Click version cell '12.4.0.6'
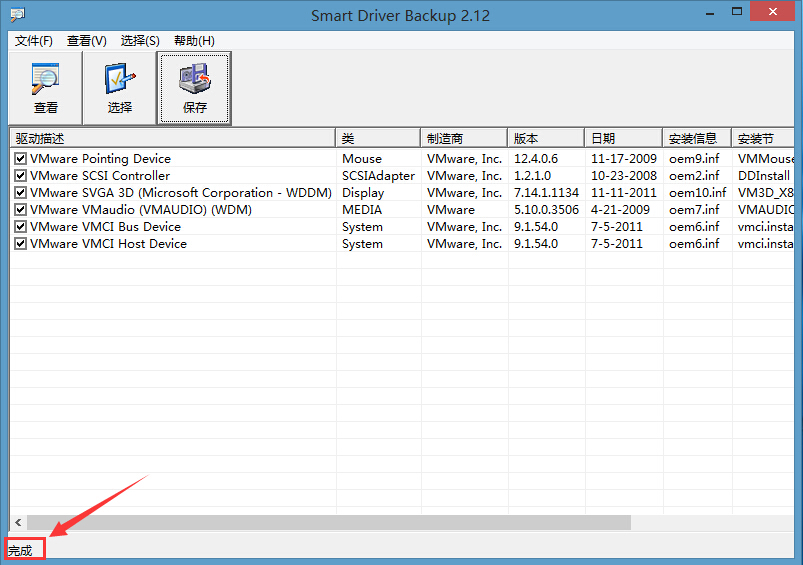 pos(536,159)
